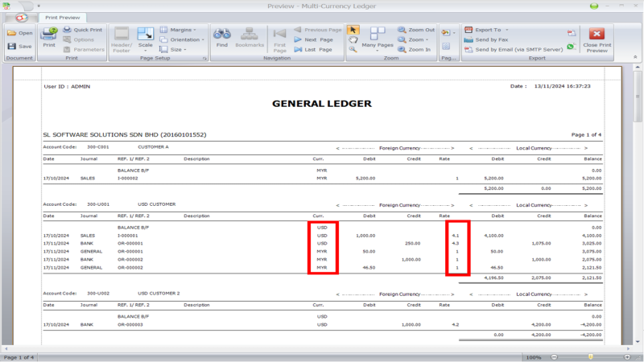
Task: Open the Page Setup dialog launcher
Action: (204, 58)
